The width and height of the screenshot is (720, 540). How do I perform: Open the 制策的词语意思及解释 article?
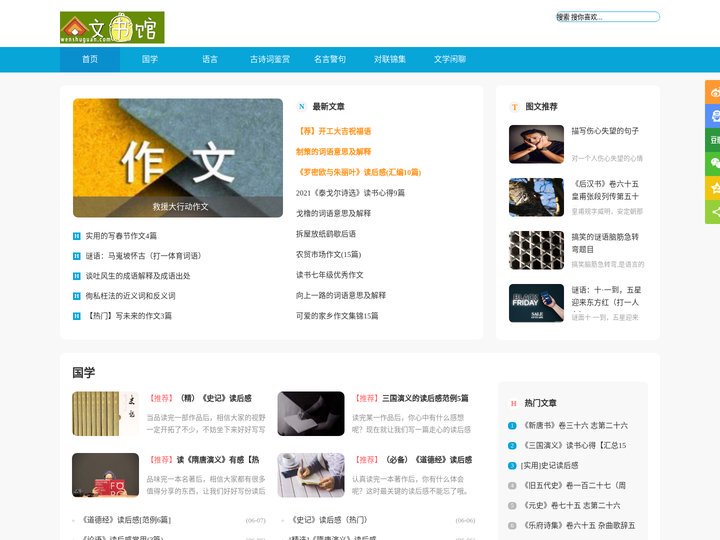(x=333, y=152)
